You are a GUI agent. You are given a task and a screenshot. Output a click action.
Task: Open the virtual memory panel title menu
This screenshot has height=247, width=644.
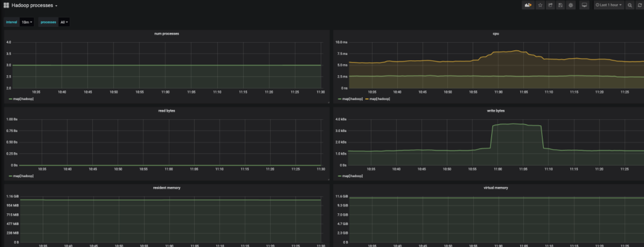(496, 188)
